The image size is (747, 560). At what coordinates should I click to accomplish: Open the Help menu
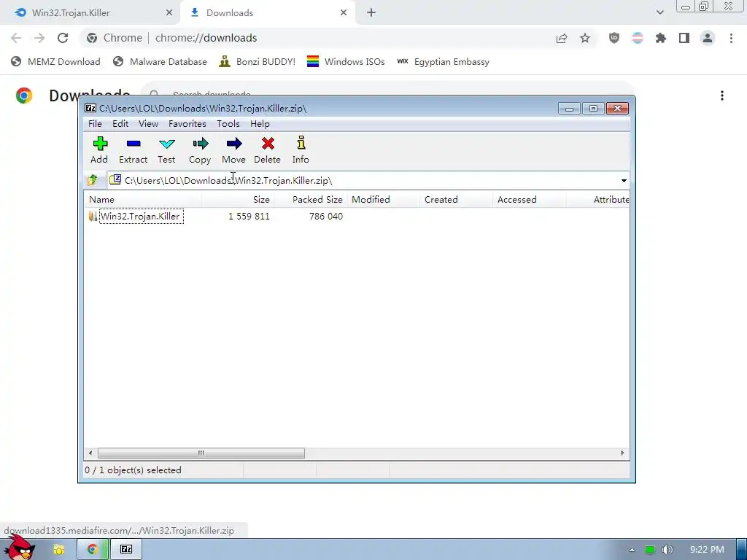(x=260, y=124)
